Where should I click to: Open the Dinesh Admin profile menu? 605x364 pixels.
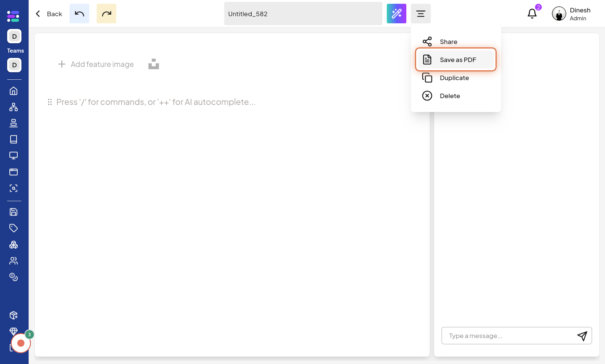[571, 14]
